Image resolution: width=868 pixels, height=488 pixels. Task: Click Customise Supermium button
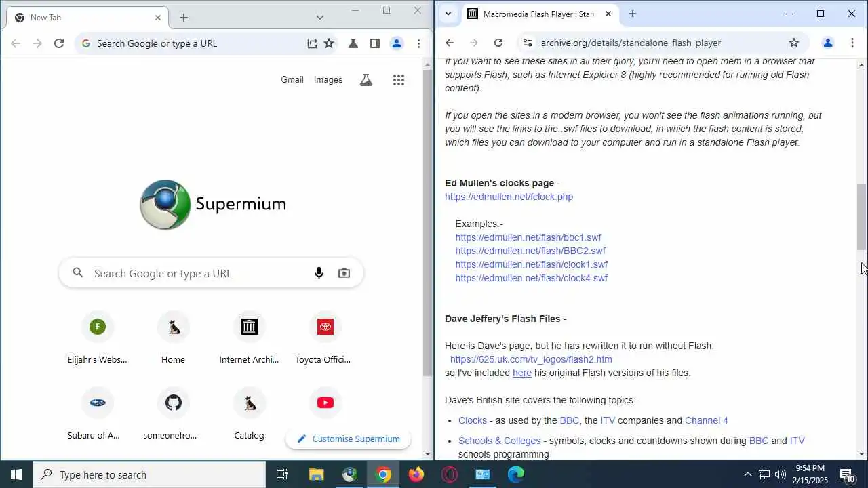point(349,439)
